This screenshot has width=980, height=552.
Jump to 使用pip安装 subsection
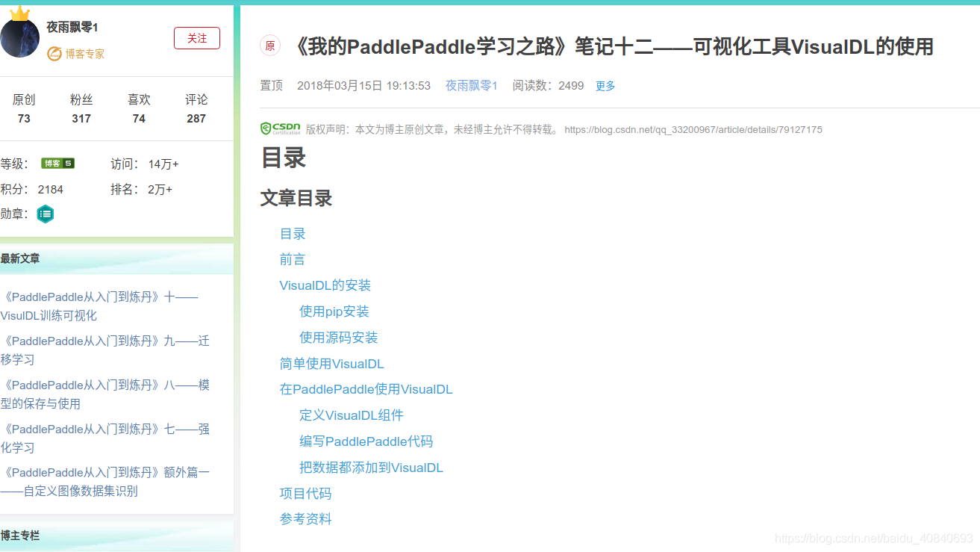334,311
